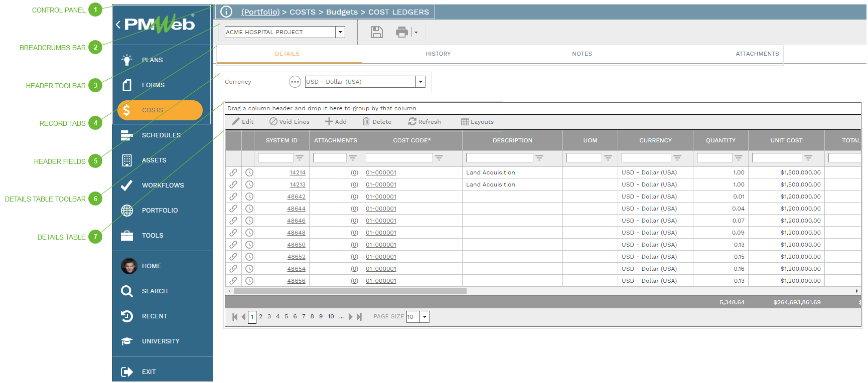This screenshot has height=383, width=868.
Task: Go to last page of table
Action: point(359,317)
